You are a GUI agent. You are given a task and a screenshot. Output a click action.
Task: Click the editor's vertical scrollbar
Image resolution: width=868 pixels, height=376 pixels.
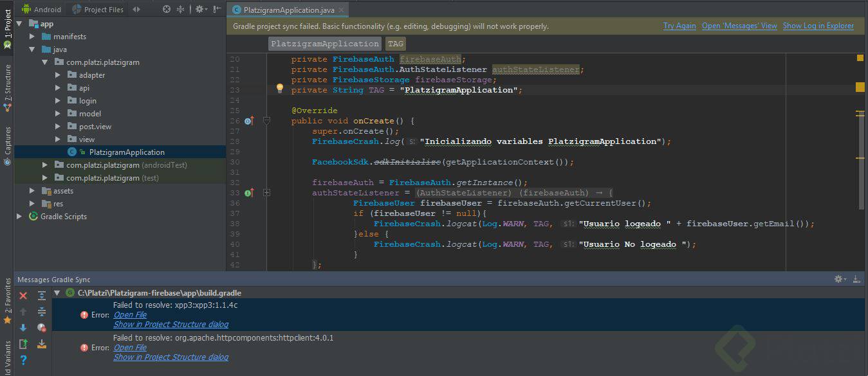point(860,161)
